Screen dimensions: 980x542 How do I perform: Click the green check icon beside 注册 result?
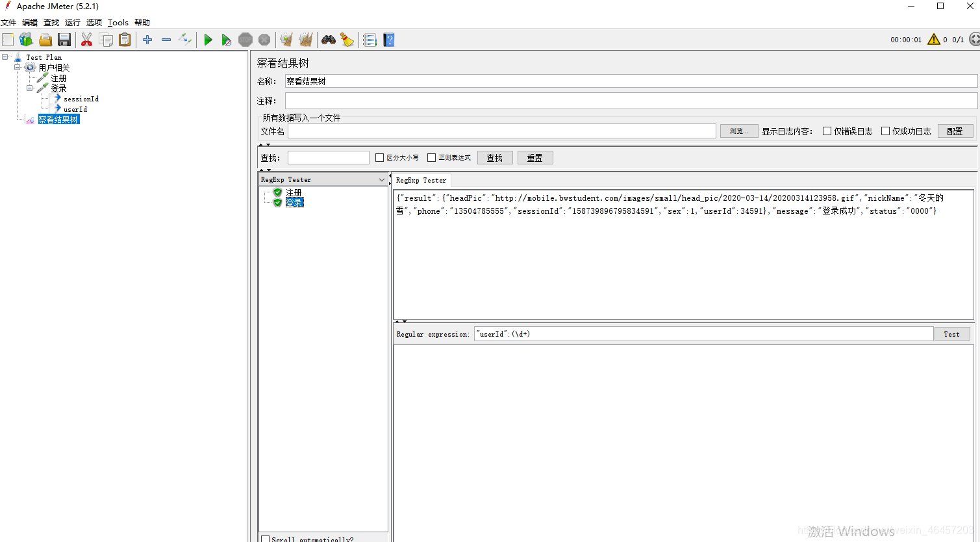[x=278, y=192]
